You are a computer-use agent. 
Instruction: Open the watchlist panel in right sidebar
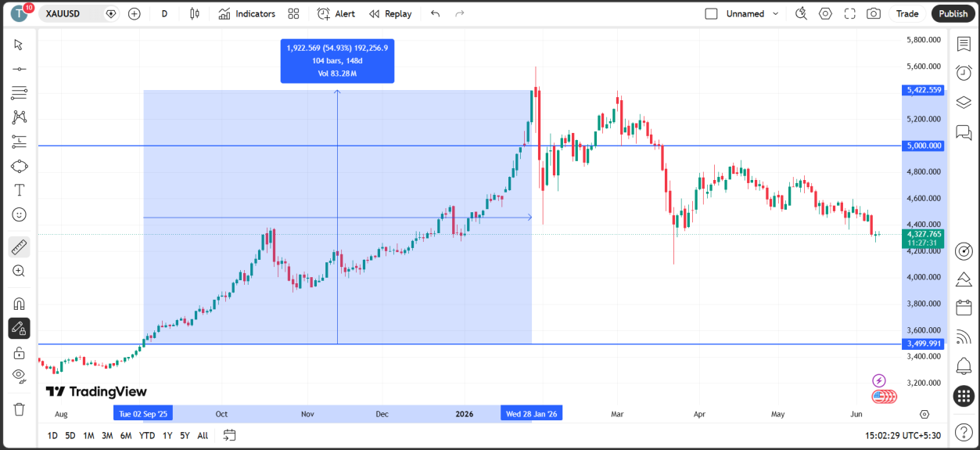964,44
